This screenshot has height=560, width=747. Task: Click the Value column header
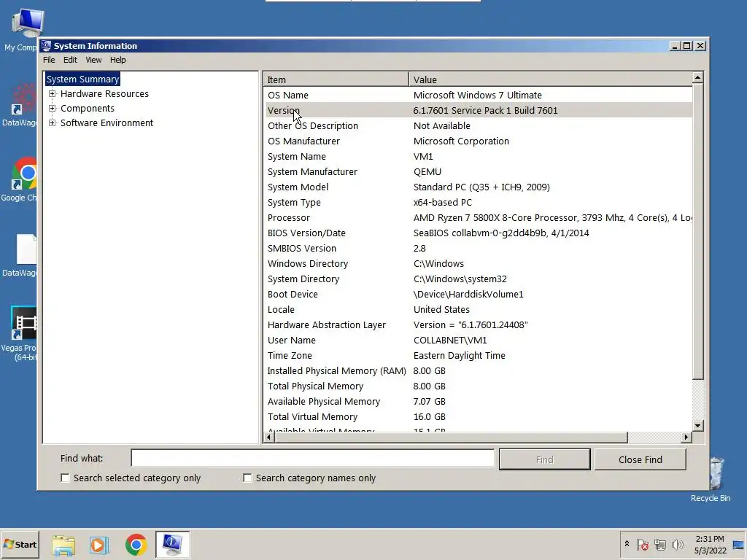point(550,79)
